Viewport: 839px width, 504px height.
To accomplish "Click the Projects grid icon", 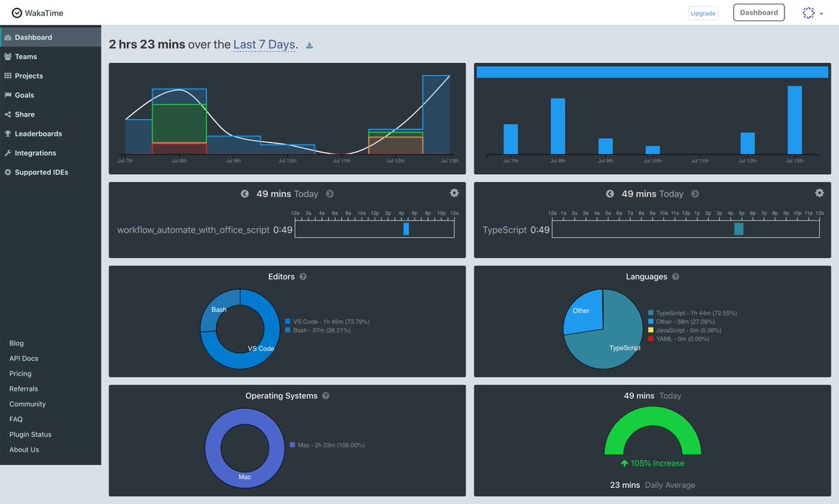I will [8, 75].
